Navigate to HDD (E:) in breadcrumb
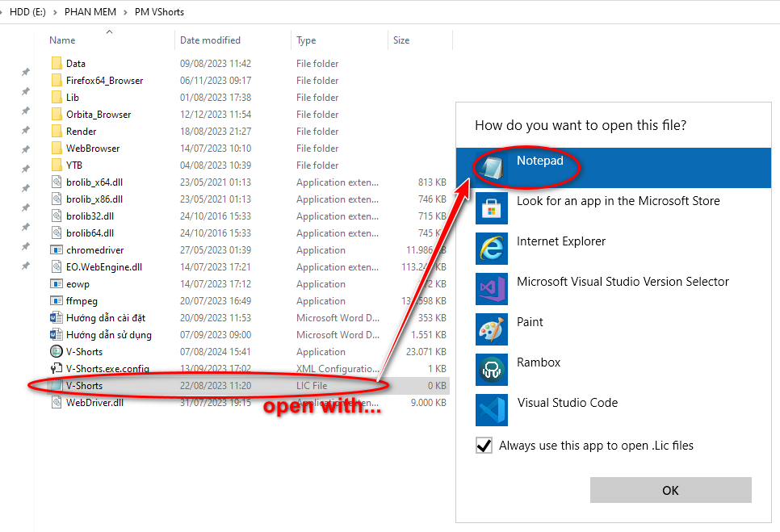The height and width of the screenshot is (532, 780). 27,12
